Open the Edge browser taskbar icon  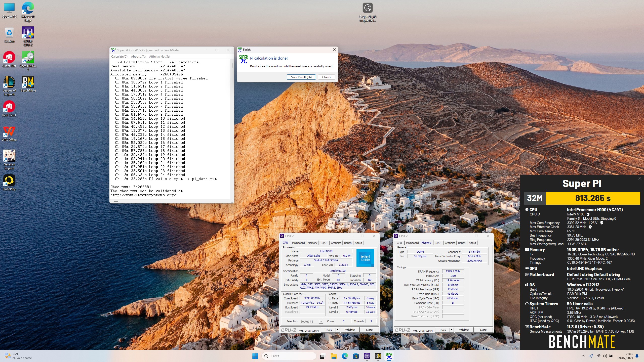point(345,356)
